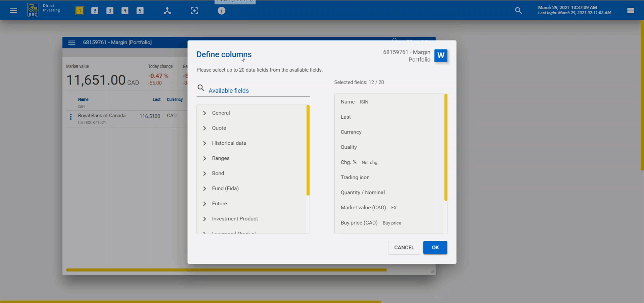Select the Quantity / Nominal field
644x303 pixels.
pyautogui.click(x=389, y=192)
